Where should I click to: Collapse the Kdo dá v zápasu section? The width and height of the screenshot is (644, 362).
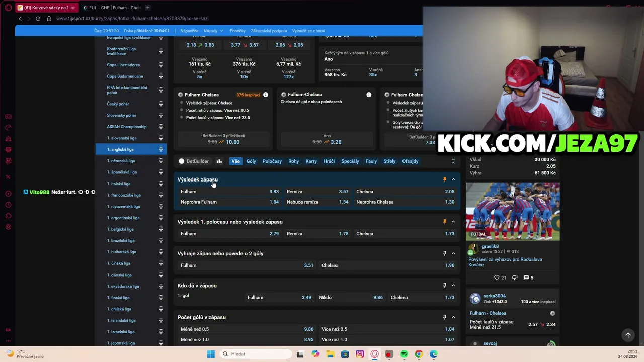click(x=453, y=286)
